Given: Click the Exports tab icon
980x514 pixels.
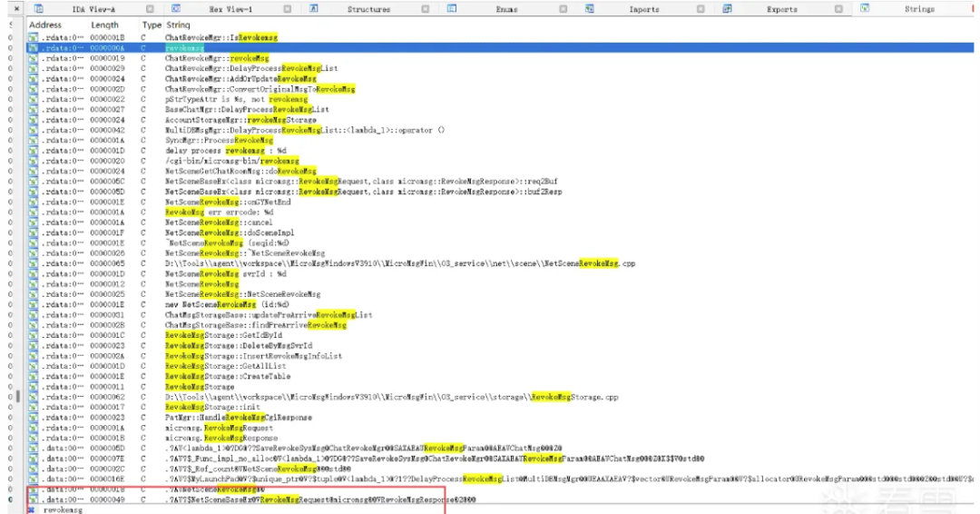Looking at the screenshot, I should click(x=727, y=9).
